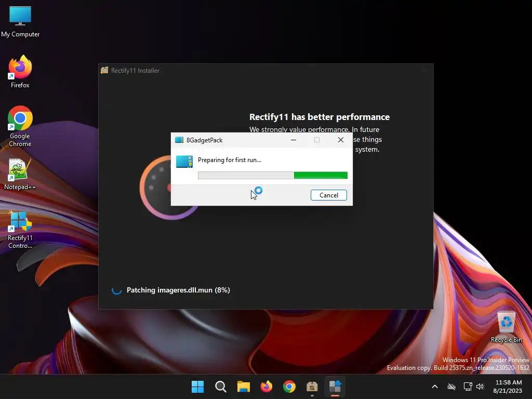Open File Explorer from the taskbar
532x399 pixels.
click(x=243, y=387)
